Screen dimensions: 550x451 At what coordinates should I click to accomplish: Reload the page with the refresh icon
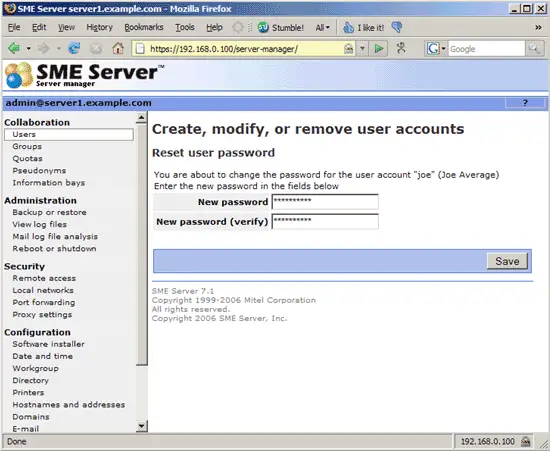click(74, 48)
